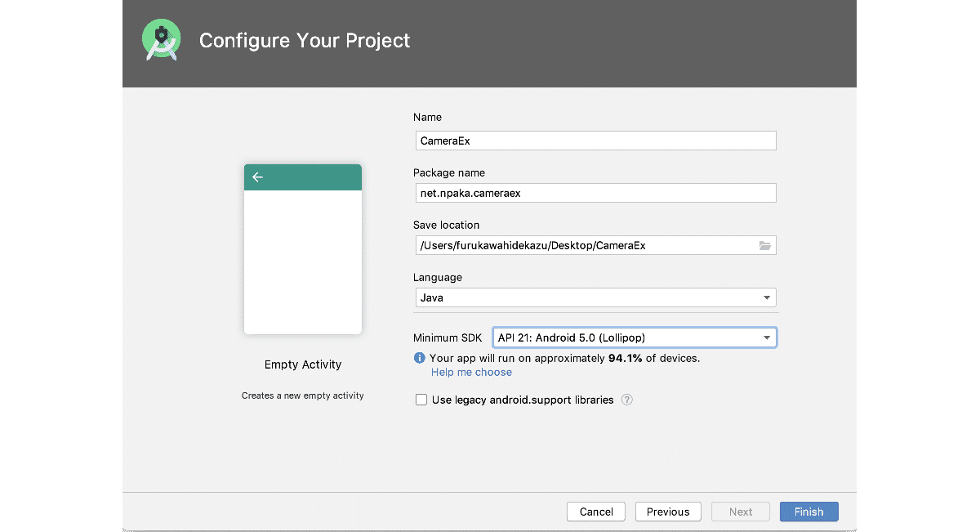Enable Use legacy android.support libraries checkbox
The width and height of the screenshot is (980, 532).
421,400
